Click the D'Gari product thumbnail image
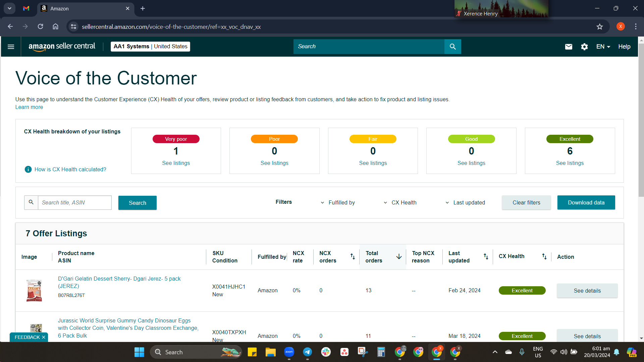This screenshot has height=362, width=644. click(34, 290)
